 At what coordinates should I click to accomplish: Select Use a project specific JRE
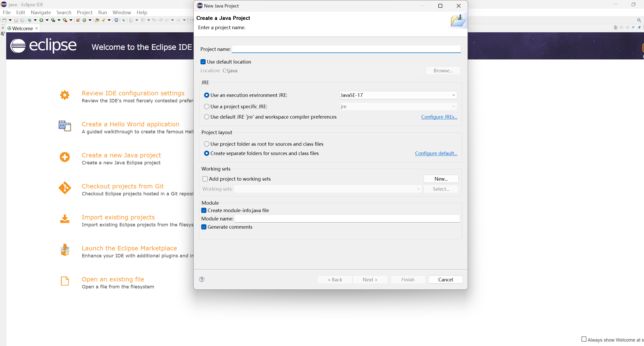pyautogui.click(x=207, y=106)
